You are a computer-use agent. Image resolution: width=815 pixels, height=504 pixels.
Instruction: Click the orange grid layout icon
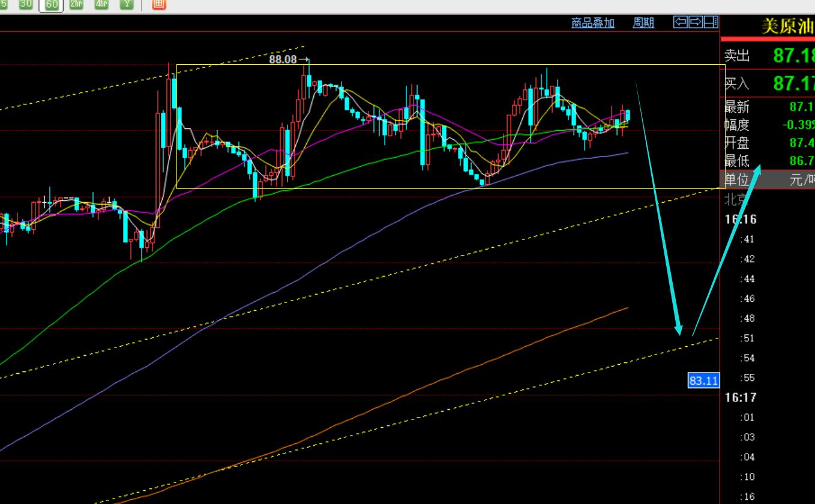coord(158,4)
